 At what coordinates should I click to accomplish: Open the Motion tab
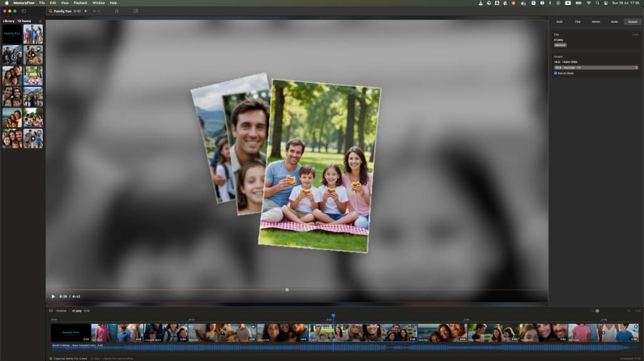(596, 22)
